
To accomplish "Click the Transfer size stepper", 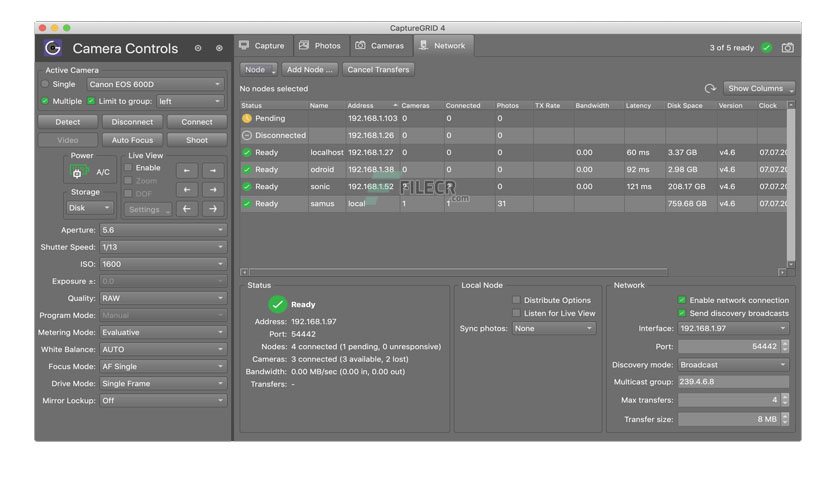I will point(785,420).
